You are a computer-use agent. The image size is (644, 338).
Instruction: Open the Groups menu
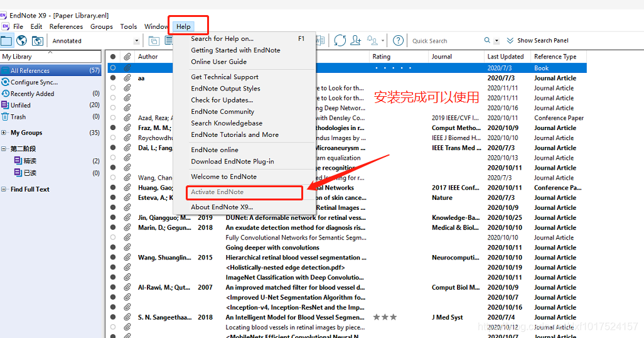[x=102, y=26]
